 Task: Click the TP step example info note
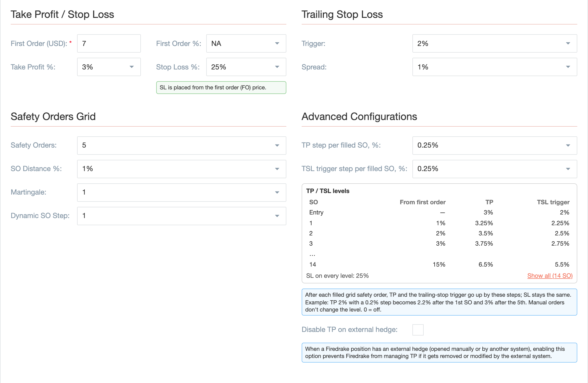(x=439, y=302)
